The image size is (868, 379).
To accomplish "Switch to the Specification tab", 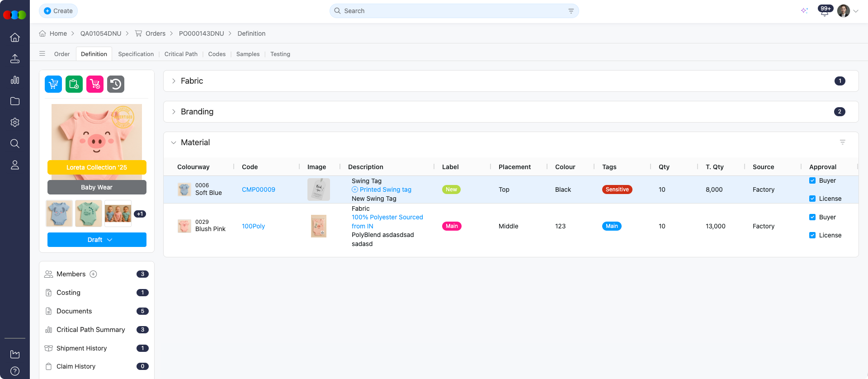I will pyautogui.click(x=136, y=54).
